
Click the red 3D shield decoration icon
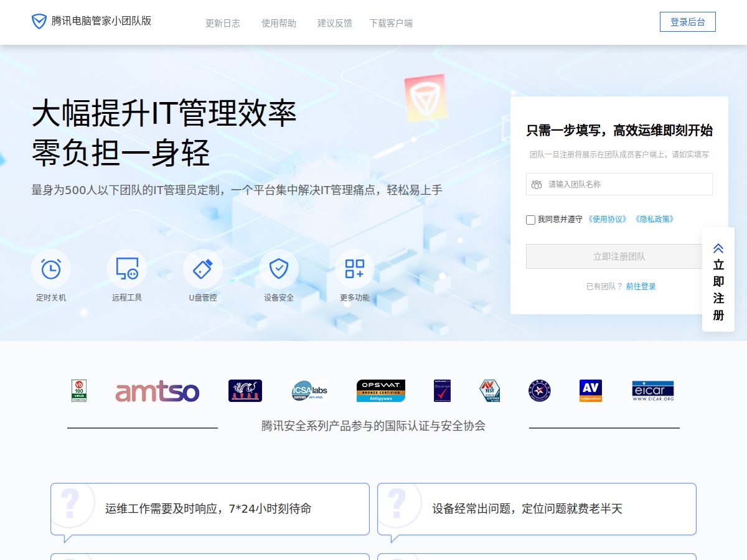(426, 98)
